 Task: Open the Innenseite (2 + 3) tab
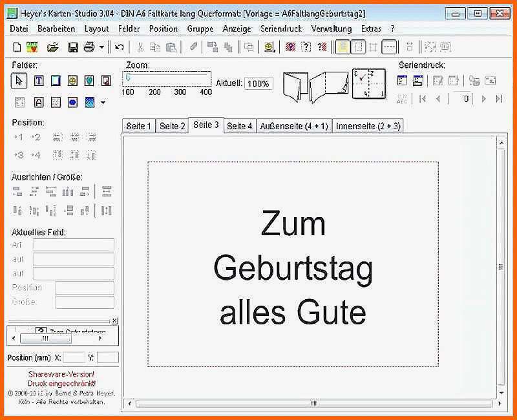point(368,126)
